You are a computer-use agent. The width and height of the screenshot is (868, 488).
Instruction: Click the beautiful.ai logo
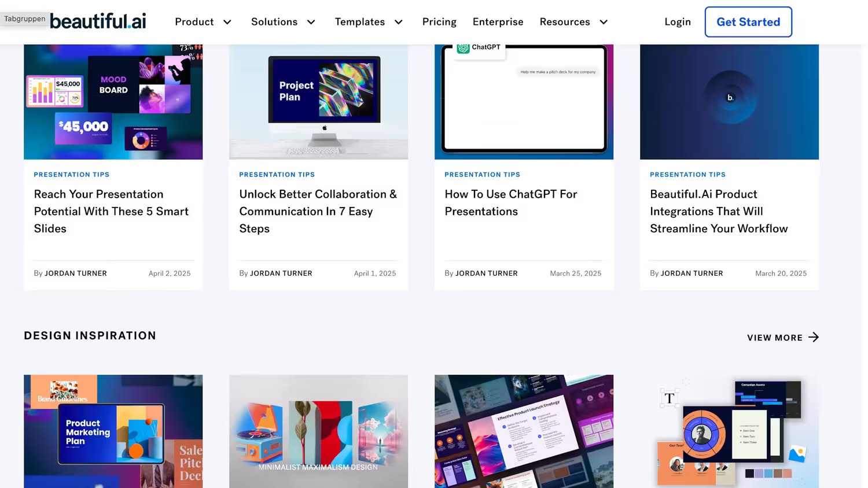pyautogui.click(x=98, y=21)
